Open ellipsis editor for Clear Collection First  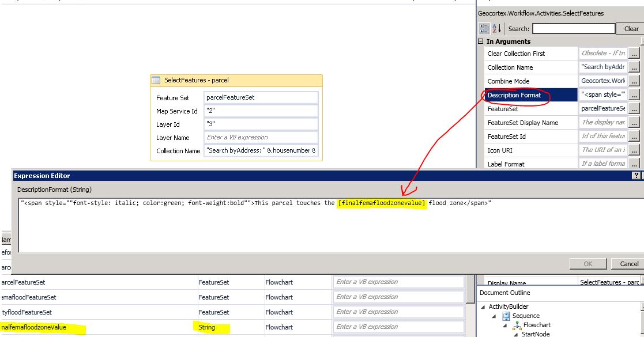[634, 54]
